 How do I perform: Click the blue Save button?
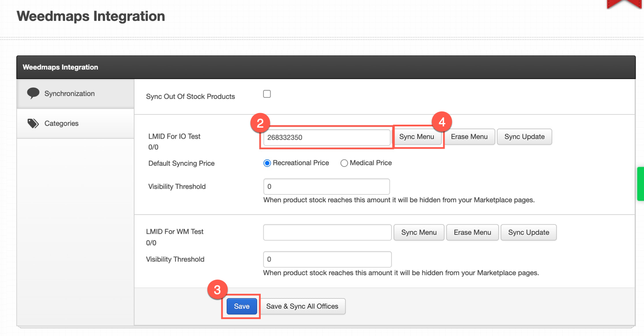[242, 306]
